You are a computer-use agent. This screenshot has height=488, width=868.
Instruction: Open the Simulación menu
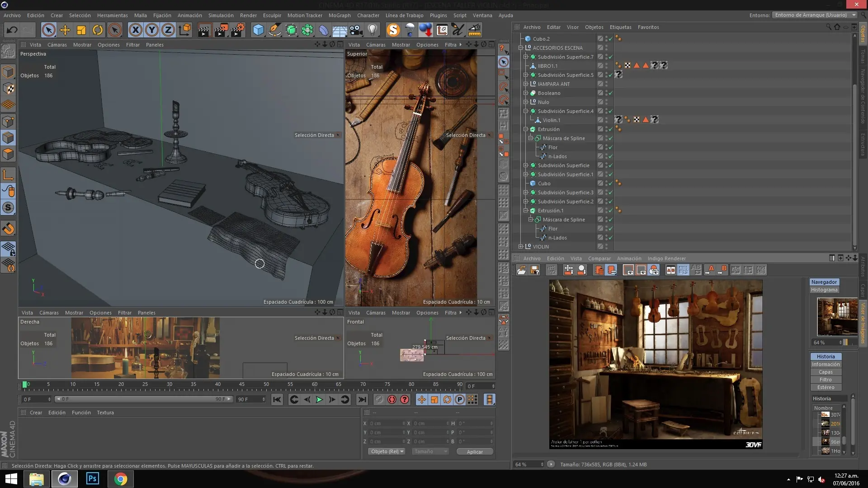point(221,15)
